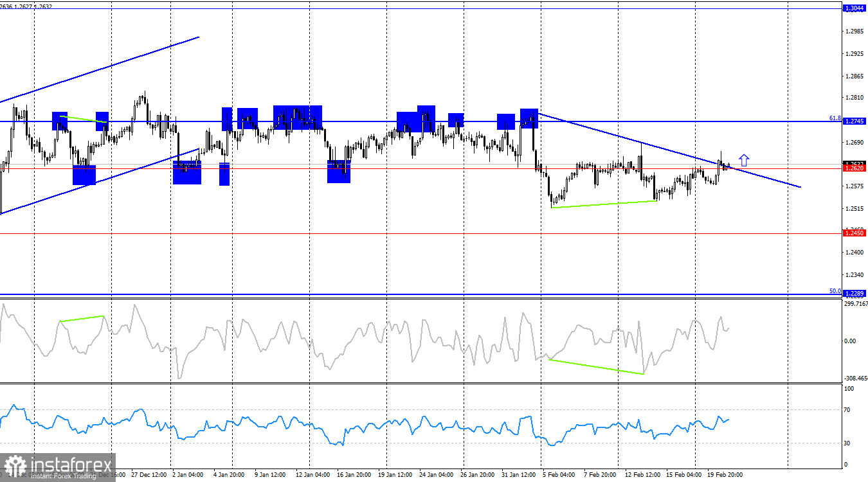Click the 1.2340 price axis value
Viewport: 868px width, 482px height.
(x=855, y=275)
